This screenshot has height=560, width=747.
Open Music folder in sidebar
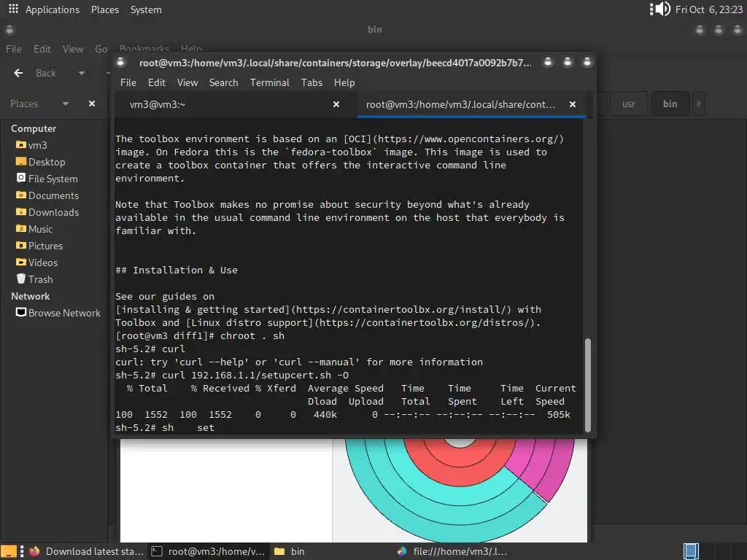pyautogui.click(x=34, y=229)
